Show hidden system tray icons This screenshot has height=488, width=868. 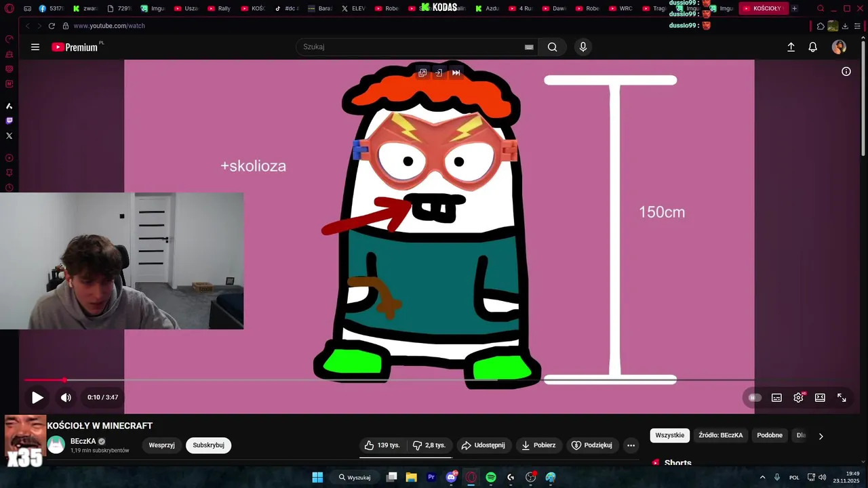[x=762, y=477]
